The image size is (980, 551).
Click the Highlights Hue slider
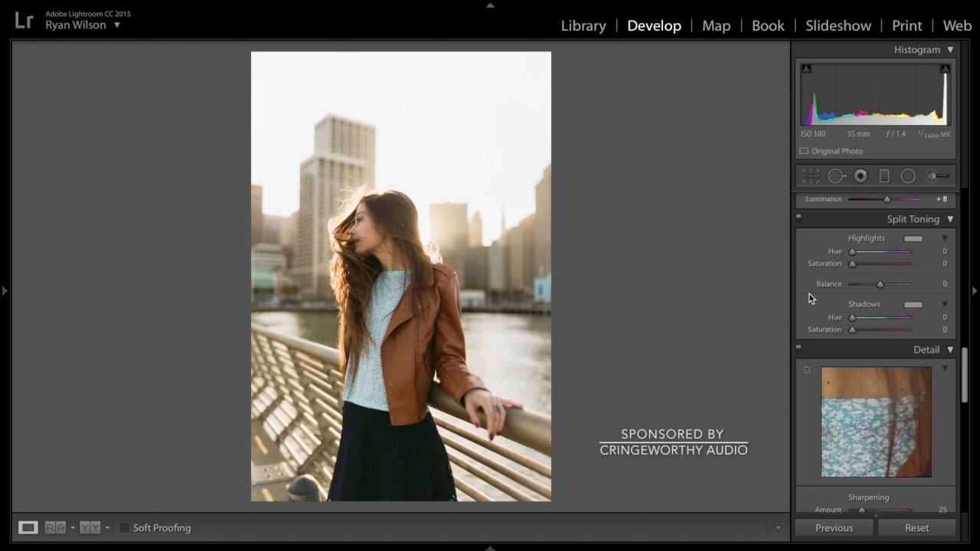click(880, 252)
